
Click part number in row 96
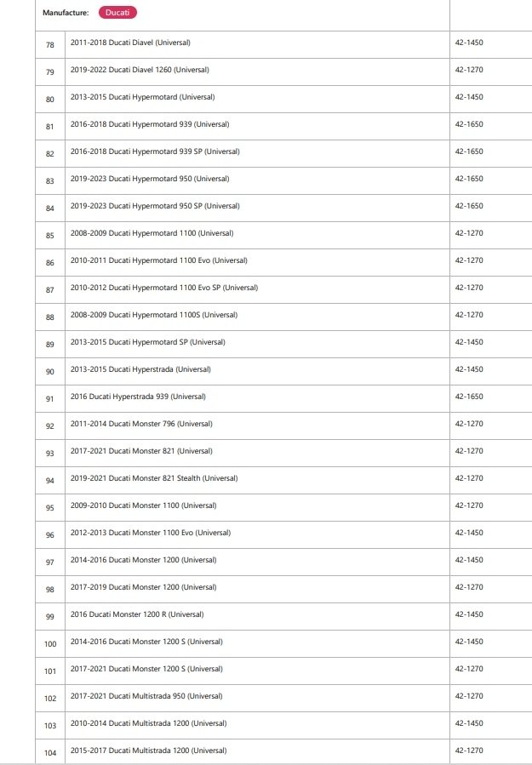[469, 533]
